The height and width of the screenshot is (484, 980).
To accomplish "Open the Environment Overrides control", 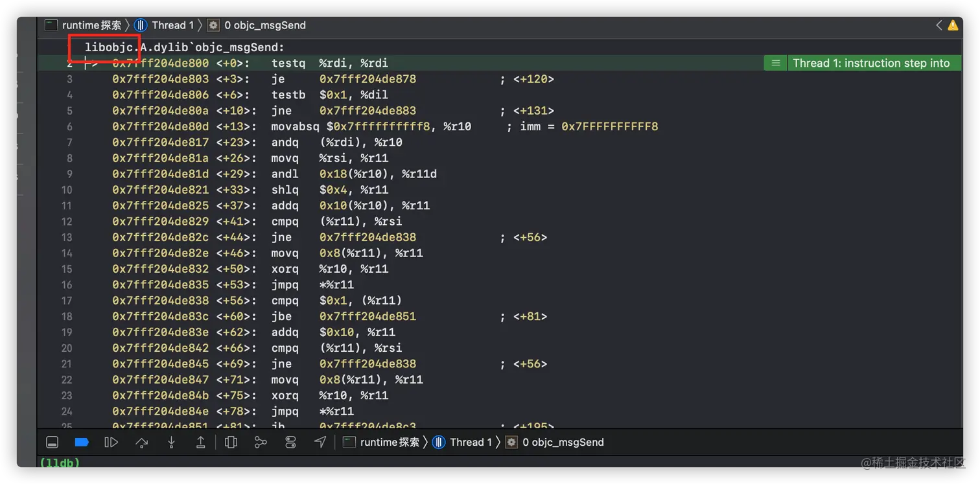I will point(290,443).
